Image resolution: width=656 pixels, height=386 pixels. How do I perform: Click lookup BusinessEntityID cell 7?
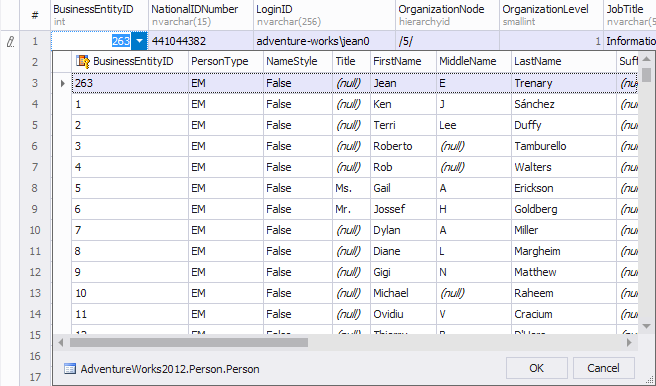130,230
